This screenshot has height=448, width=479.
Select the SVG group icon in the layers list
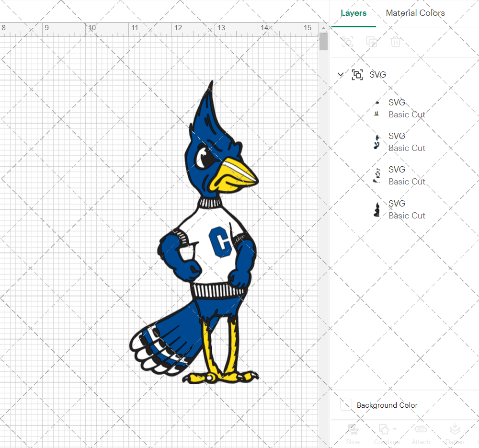[357, 75]
